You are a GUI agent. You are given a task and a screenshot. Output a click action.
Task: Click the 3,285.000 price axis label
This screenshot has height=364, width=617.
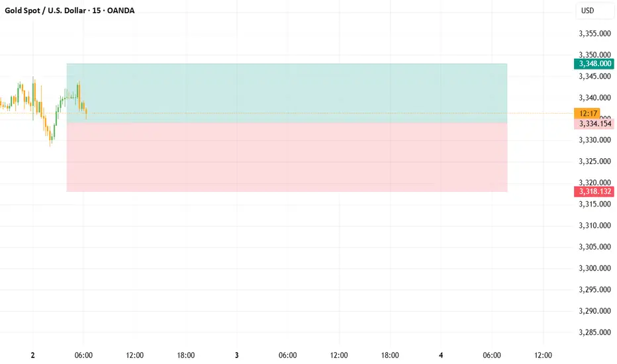pyautogui.click(x=594, y=332)
